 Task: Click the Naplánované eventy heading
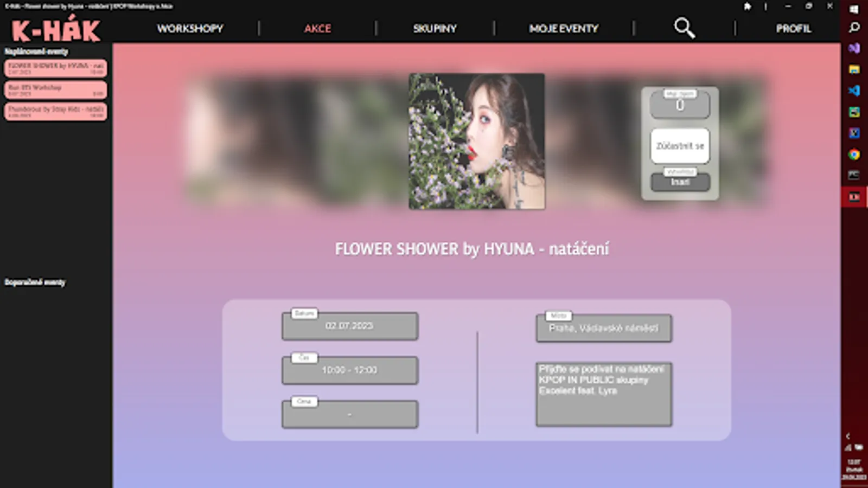tap(36, 52)
